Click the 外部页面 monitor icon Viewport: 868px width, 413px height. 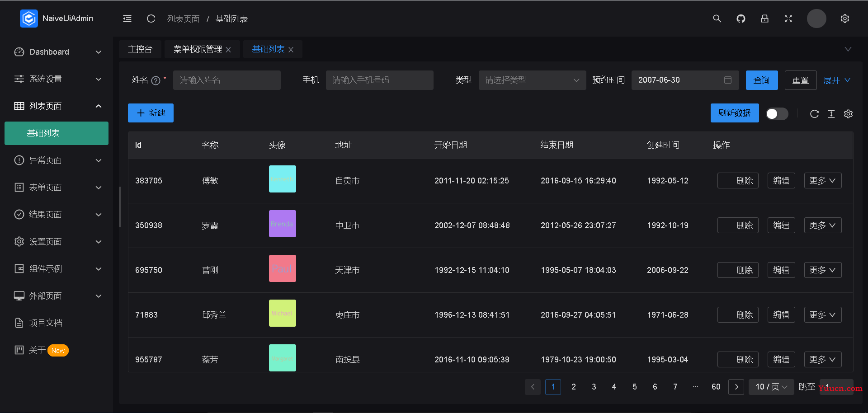point(19,296)
